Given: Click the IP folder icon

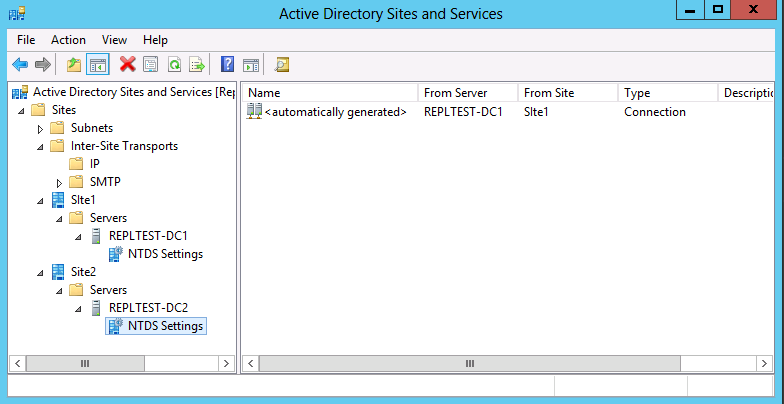Looking at the screenshot, I should coord(76,164).
